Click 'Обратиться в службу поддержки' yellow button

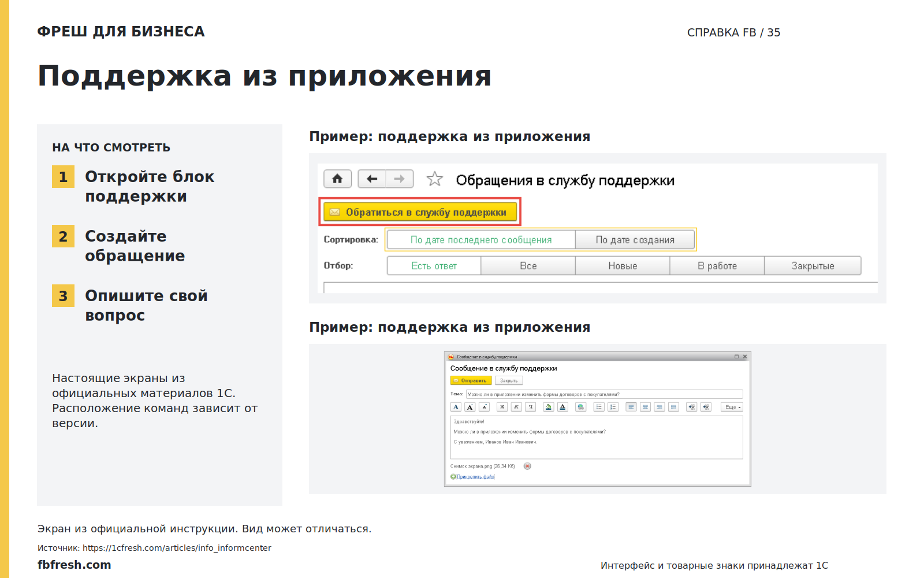(x=420, y=212)
